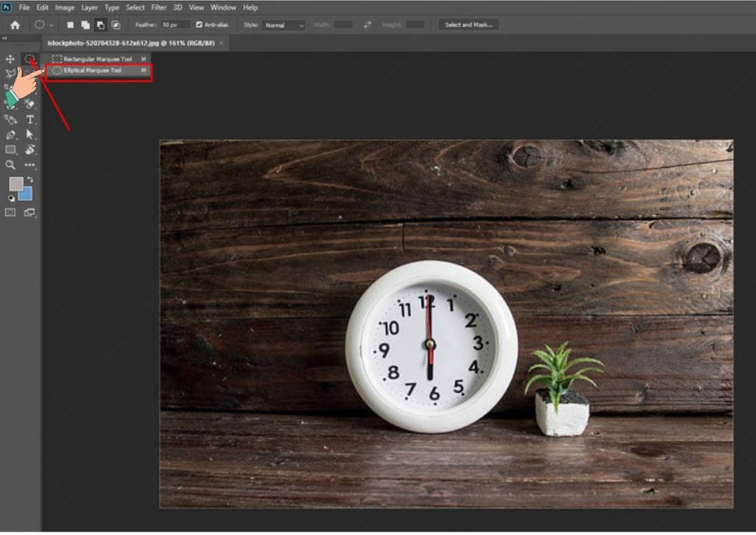The image size is (756, 535).
Task: Select the Path Selection tool
Action: point(28,135)
